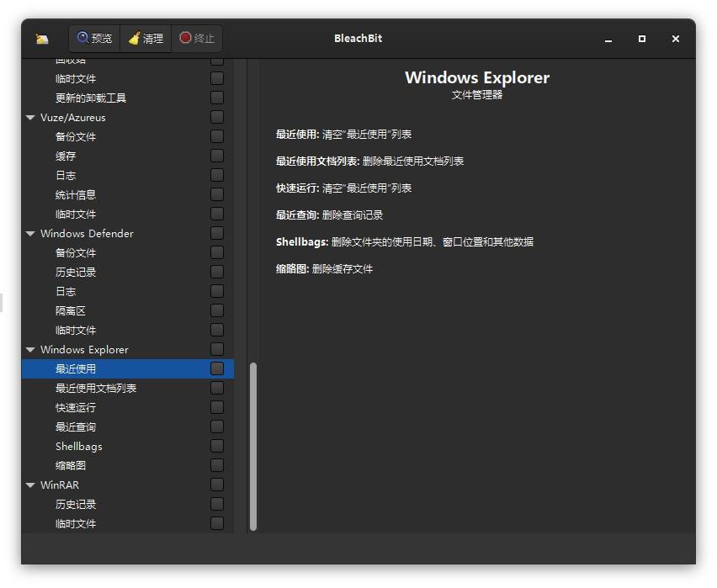Click the 最近查询 description line
Viewport: 717px width, 588px height.
[x=329, y=215]
